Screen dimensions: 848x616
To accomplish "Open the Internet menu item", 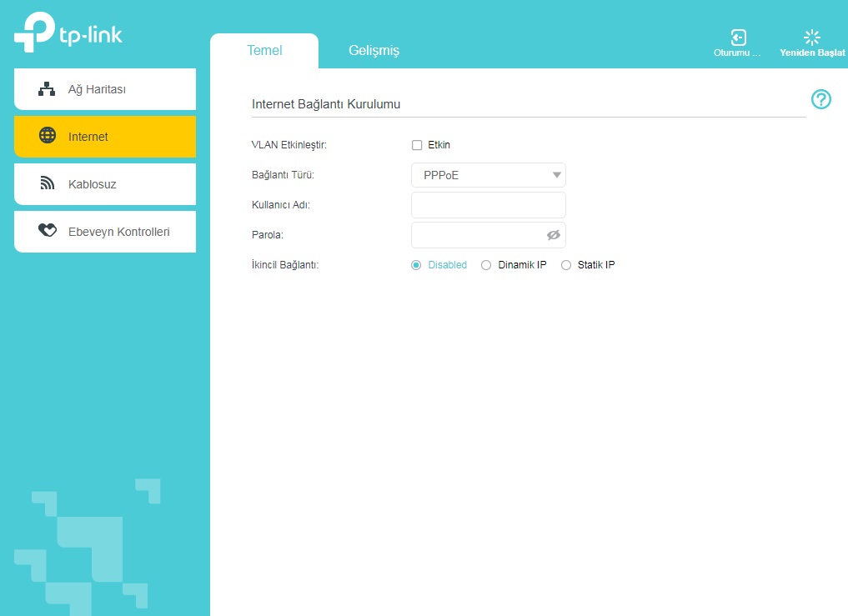I will point(105,137).
